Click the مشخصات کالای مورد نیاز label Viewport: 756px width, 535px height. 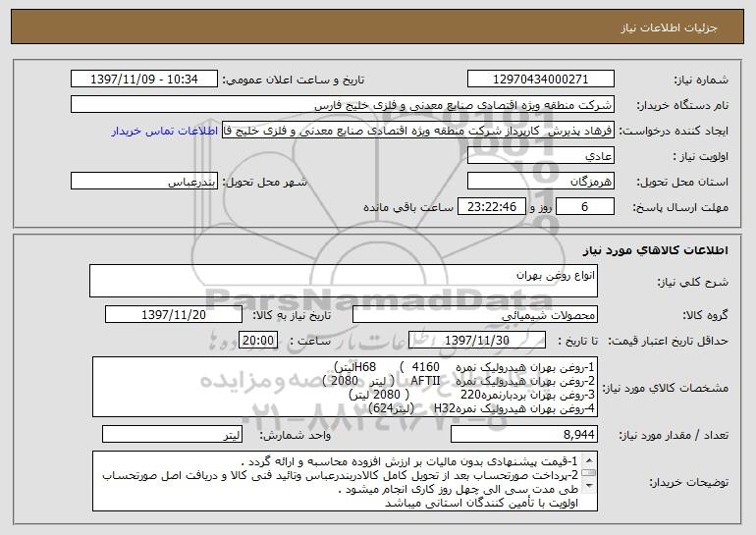pyautogui.click(x=666, y=388)
